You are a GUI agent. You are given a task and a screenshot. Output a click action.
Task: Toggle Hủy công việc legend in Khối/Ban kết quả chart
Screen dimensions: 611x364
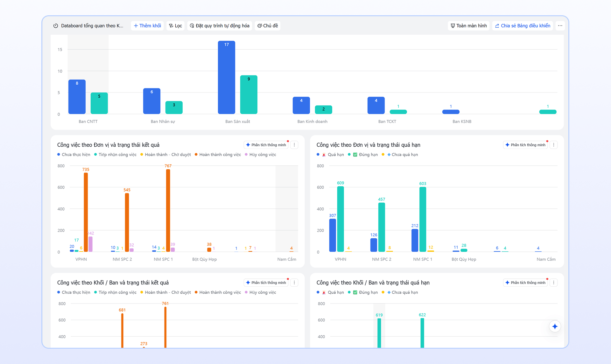(x=260, y=292)
